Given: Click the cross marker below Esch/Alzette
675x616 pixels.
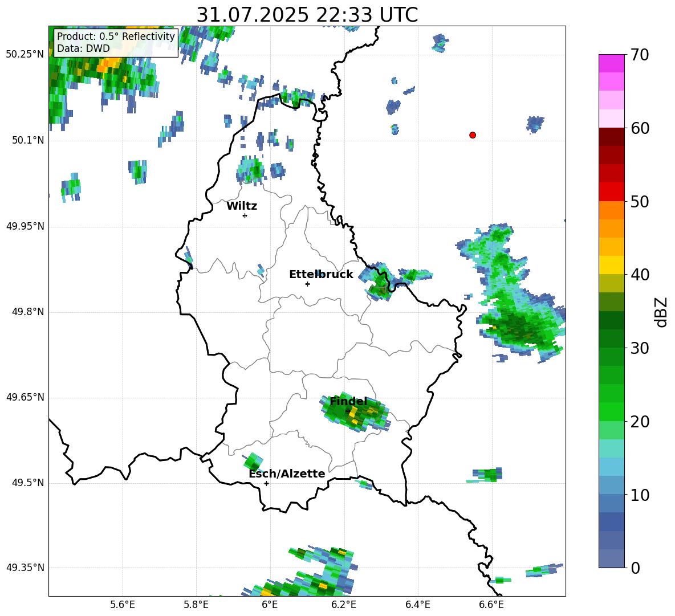Looking at the screenshot, I should (266, 483).
